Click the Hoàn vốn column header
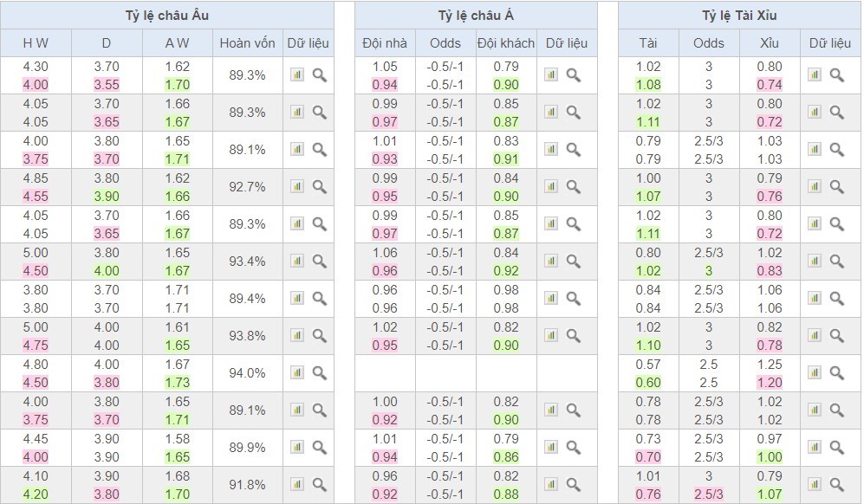The height and width of the screenshot is (504, 864). tap(247, 43)
